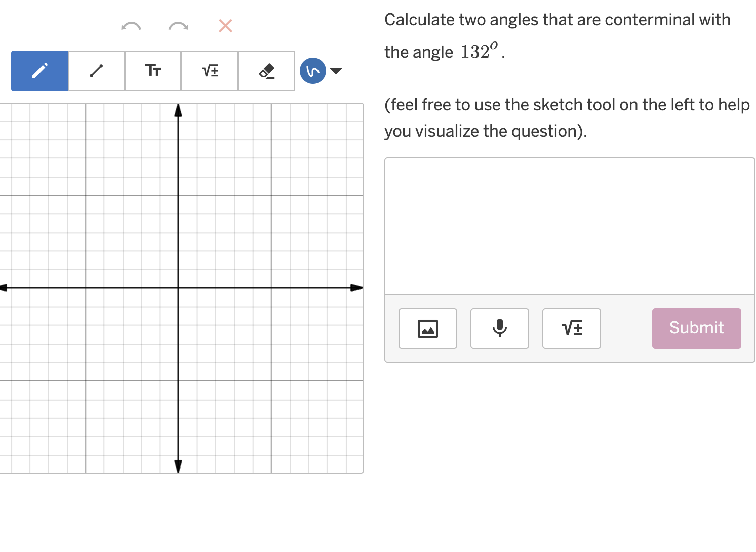Click the microphone voice input icon
The image size is (756, 552).
(499, 328)
